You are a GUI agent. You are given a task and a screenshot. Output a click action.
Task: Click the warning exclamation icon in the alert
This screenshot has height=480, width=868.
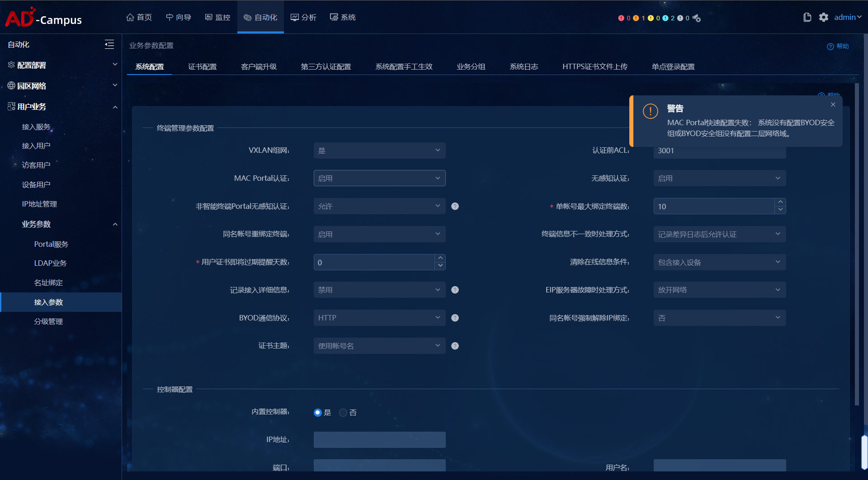(x=651, y=111)
